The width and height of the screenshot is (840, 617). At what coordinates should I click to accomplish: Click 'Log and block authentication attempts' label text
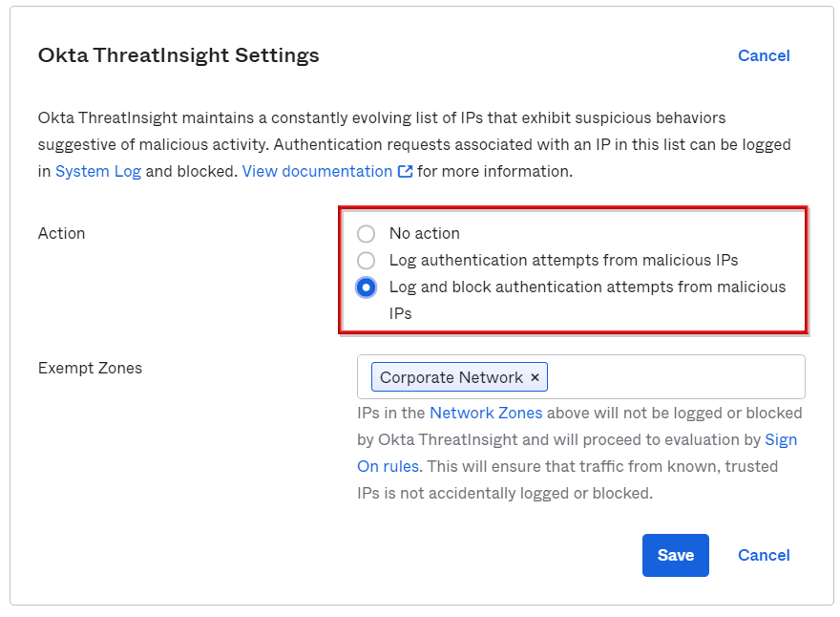click(587, 287)
